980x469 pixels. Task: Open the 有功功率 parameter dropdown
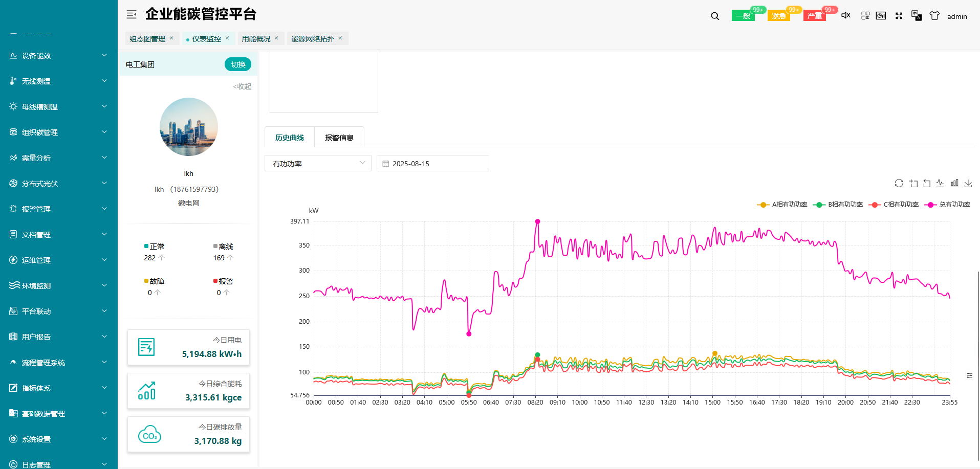[x=318, y=164]
